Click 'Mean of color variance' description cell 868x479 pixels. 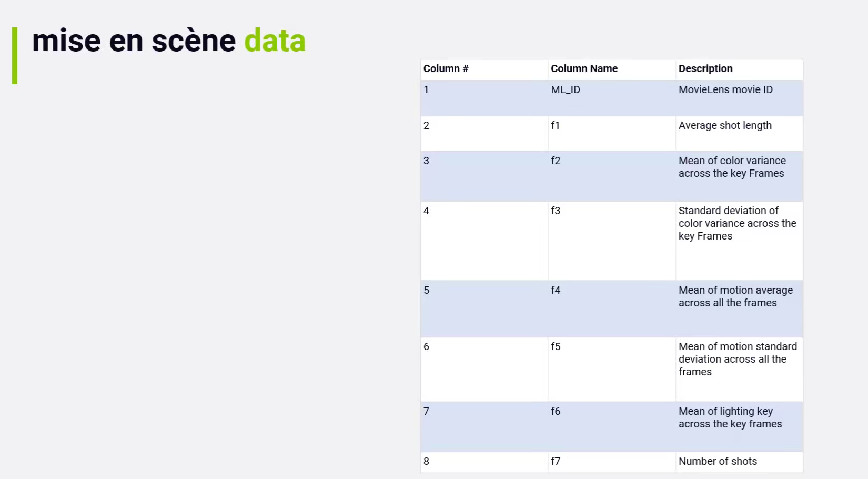[732, 167]
